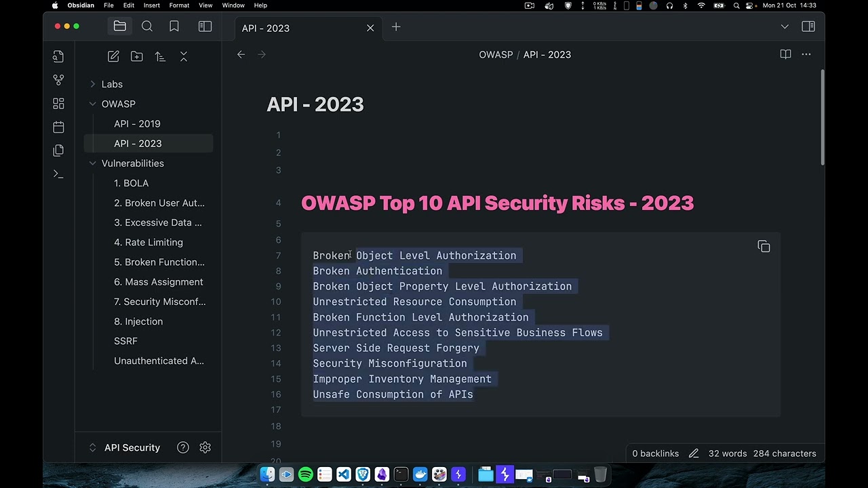
Task: Open the help question mark icon
Action: [x=183, y=447]
